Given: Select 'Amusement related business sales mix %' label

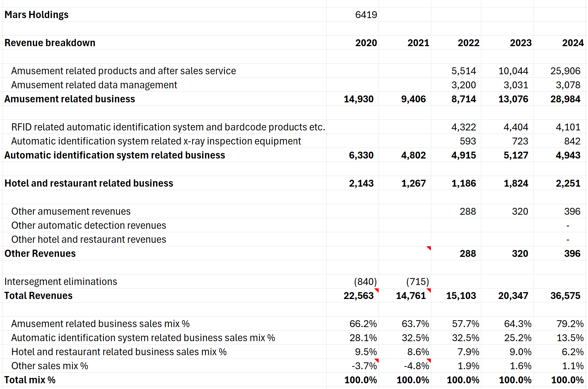Looking at the screenshot, I should click(100, 324).
